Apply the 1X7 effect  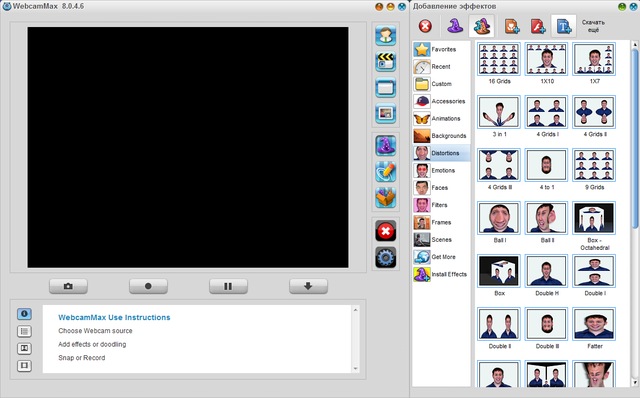pyautogui.click(x=594, y=59)
